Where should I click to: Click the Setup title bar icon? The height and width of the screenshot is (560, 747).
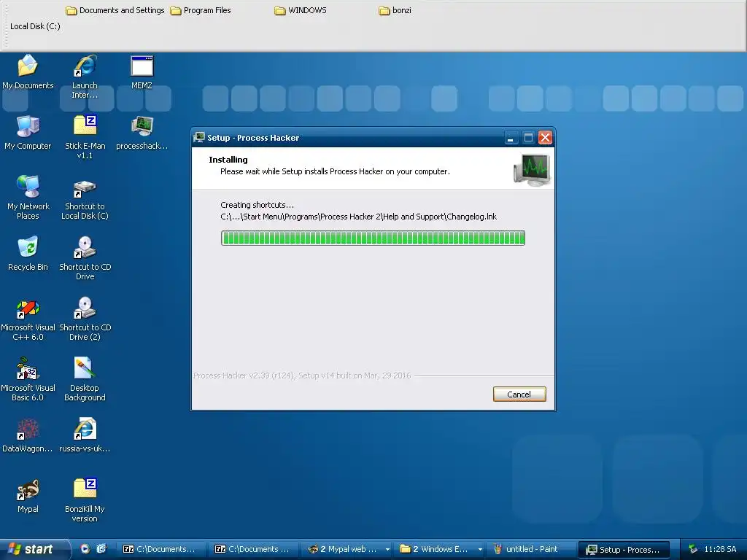click(x=199, y=138)
